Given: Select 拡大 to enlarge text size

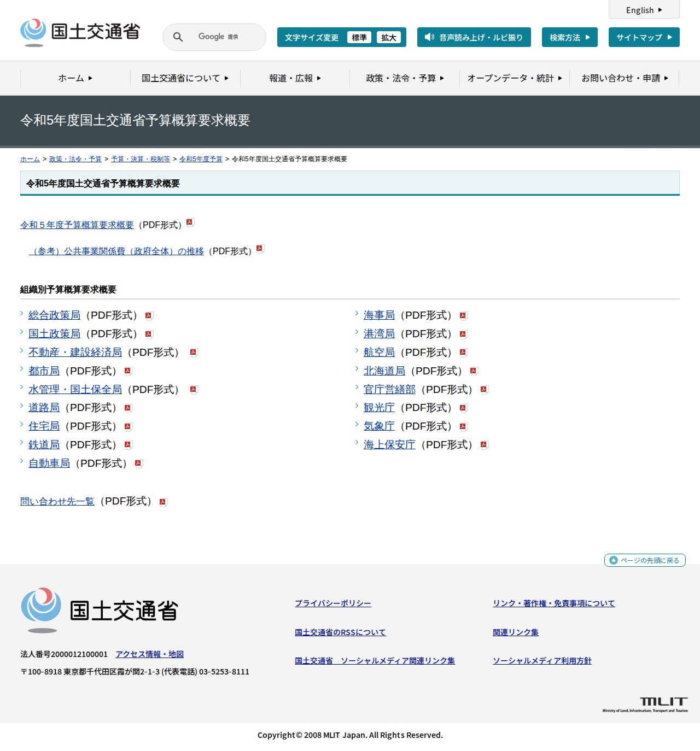Looking at the screenshot, I should [x=389, y=37].
